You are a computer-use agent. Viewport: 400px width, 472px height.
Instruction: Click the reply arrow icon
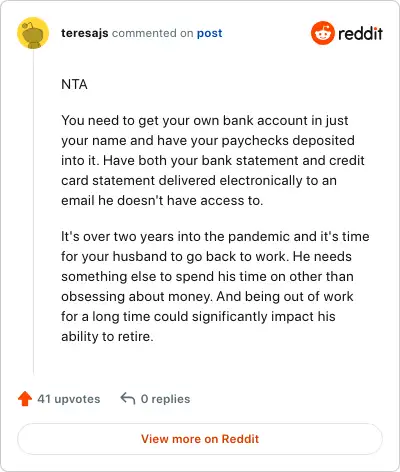[x=128, y=398]
